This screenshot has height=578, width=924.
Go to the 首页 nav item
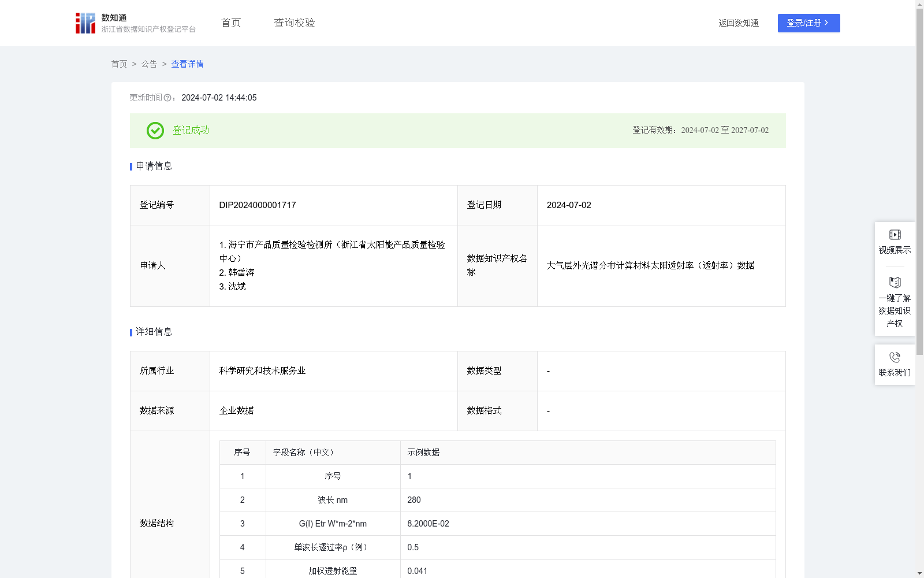231,23
